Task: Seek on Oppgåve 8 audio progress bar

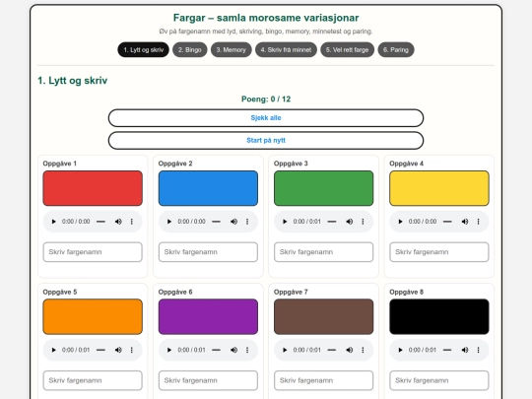Action: pos(447,350)
